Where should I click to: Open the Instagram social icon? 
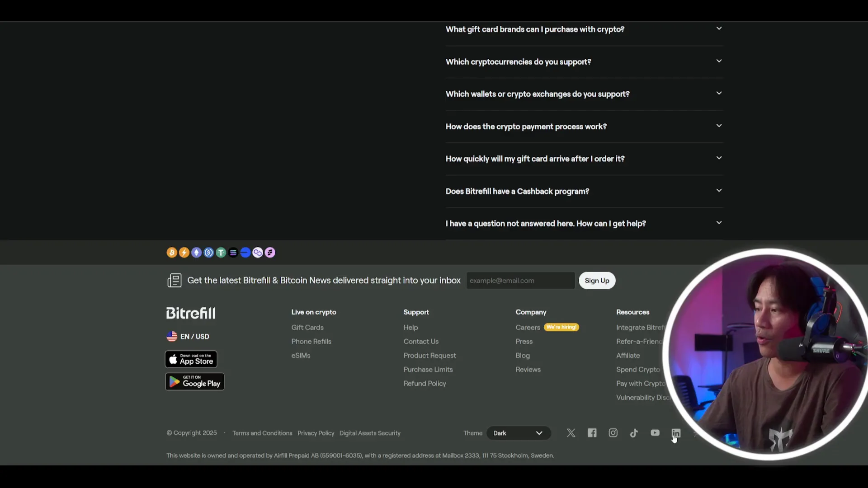coord(613,433)
